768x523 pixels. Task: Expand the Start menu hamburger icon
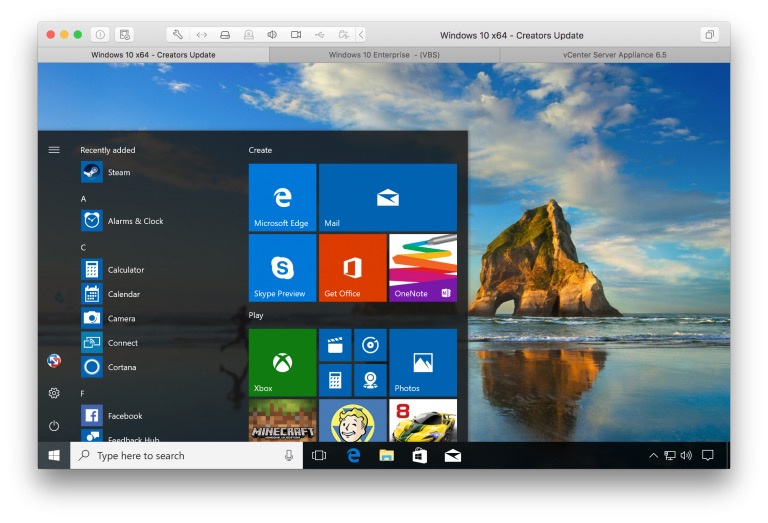pos(54,150)
